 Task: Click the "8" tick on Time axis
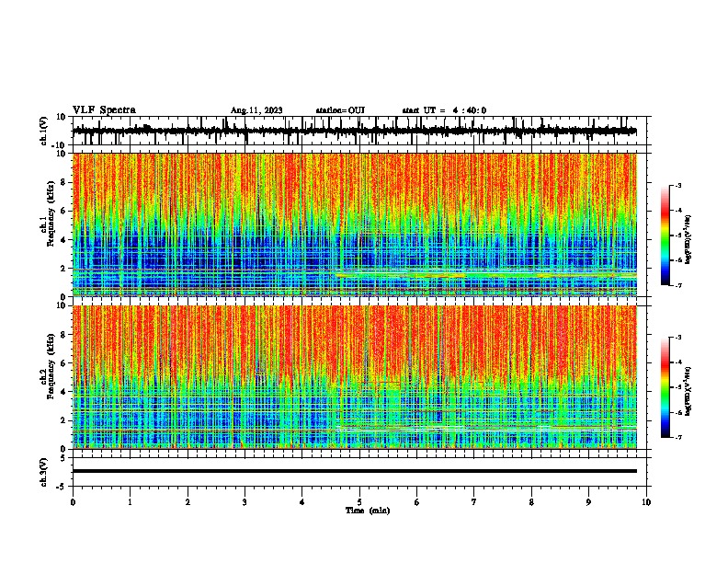pyautogui.click(x=531, y=502)
